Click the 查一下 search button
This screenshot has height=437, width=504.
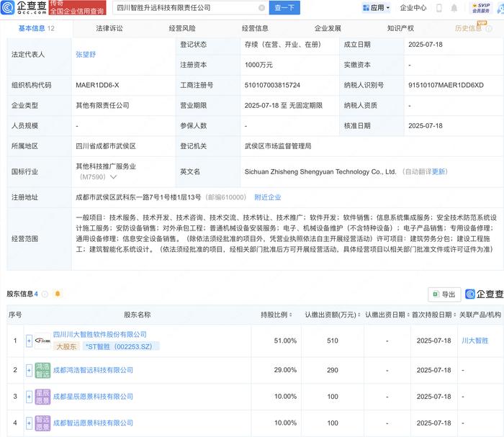click(x=284, y=8)
